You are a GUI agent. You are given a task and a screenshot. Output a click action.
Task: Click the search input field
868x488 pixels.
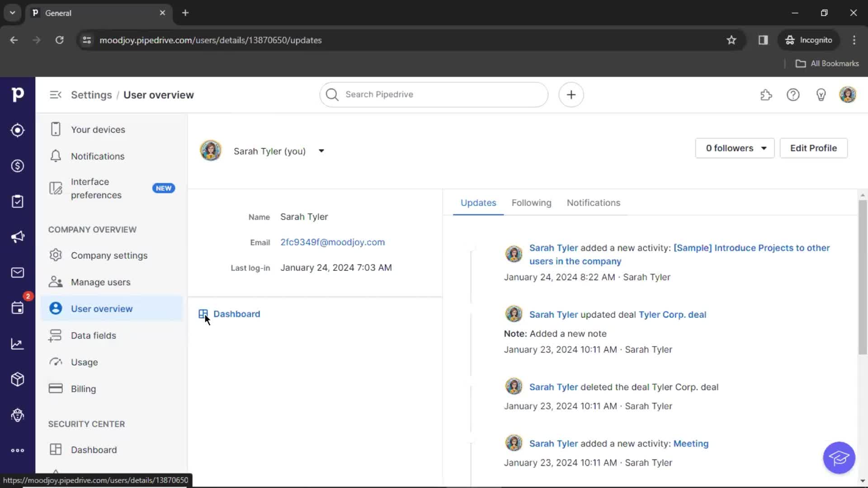[x=434, y=95]
